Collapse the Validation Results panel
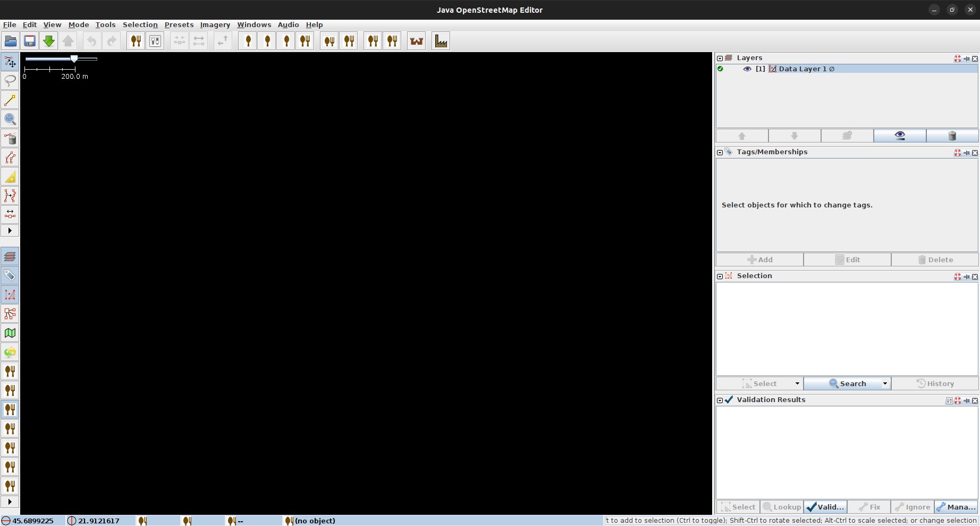Image resolution: width=980 pixels, height=526 pixels. [720, 400]
